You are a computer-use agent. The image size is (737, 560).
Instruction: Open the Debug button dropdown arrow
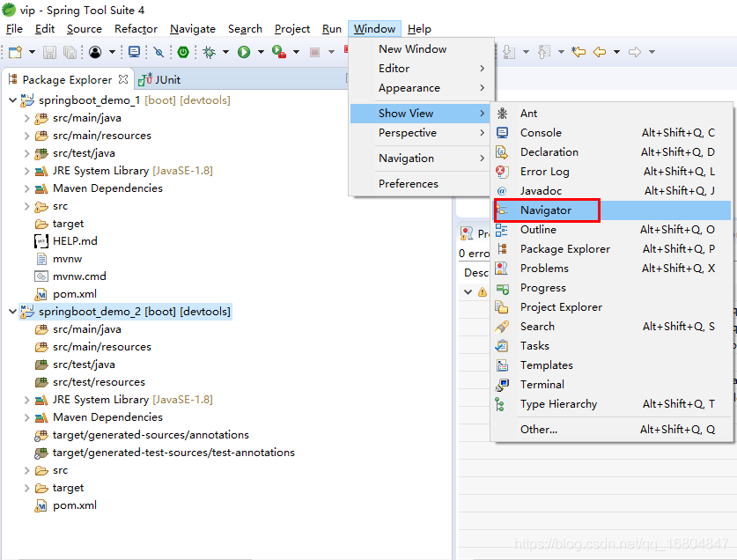coord(225,52)
